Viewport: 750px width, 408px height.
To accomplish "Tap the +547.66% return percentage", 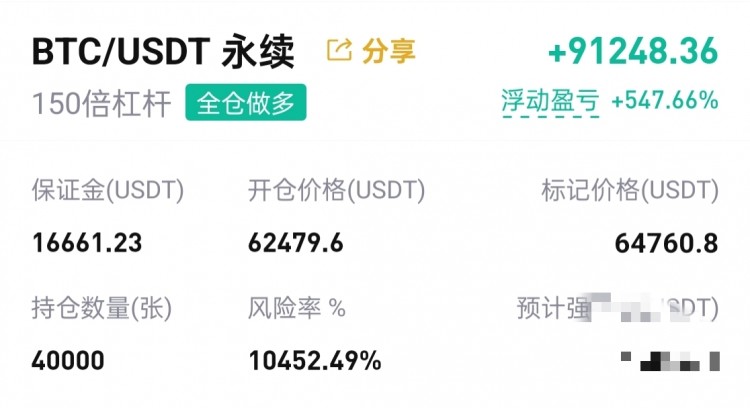I will click(x=665, y=100).
